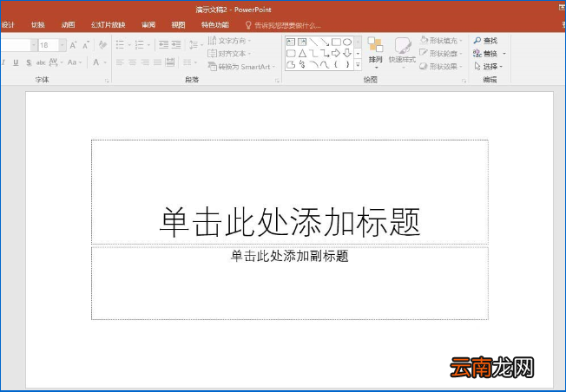
Task: Open the align text (对齐文本) menu
Action: (229, 54)
